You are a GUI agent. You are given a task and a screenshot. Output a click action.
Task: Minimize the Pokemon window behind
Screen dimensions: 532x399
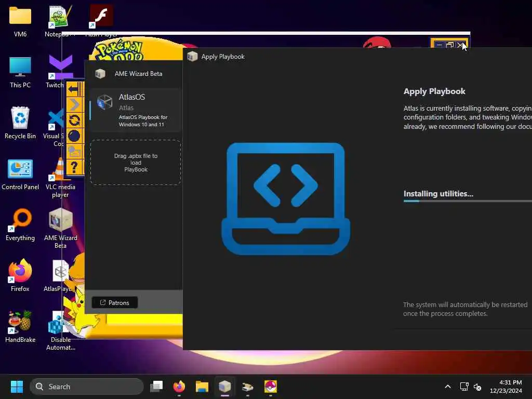(440, 45)
